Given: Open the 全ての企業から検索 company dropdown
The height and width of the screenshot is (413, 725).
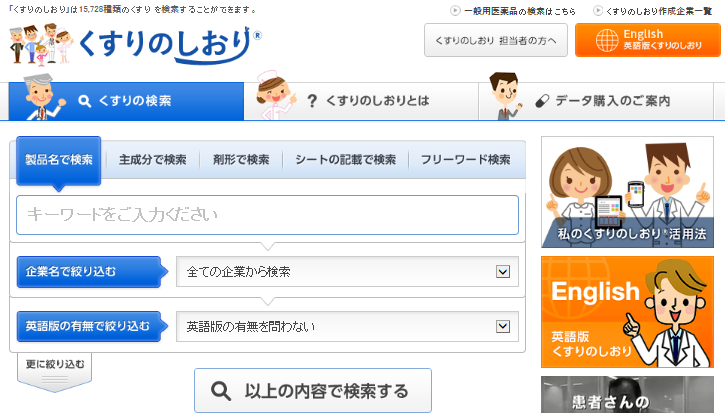Looking at the screenshot, I should [346, 271].
